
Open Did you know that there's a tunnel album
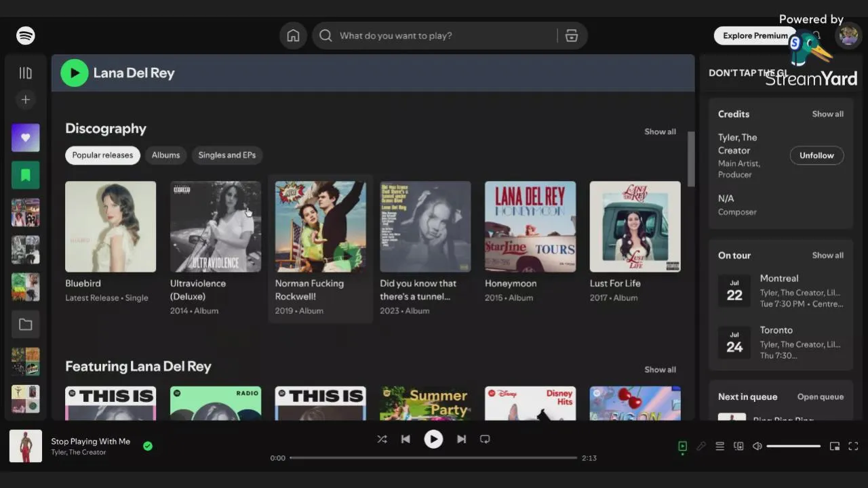[x=425, y=226]
